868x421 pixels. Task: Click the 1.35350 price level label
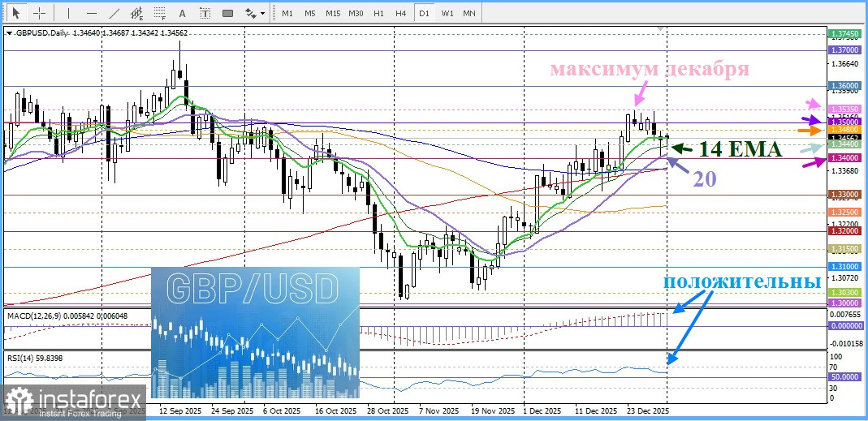coord(844,110)
